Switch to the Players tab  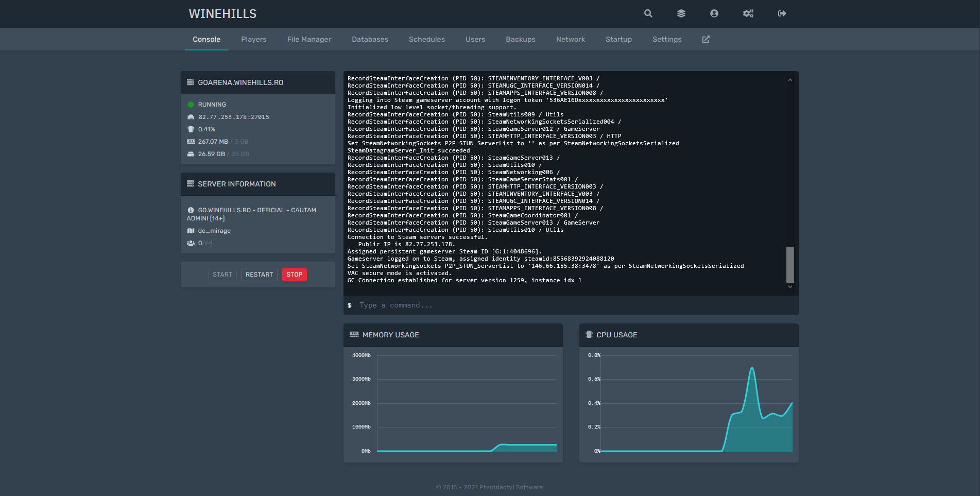pyautogui.click(x=253, y=39)
